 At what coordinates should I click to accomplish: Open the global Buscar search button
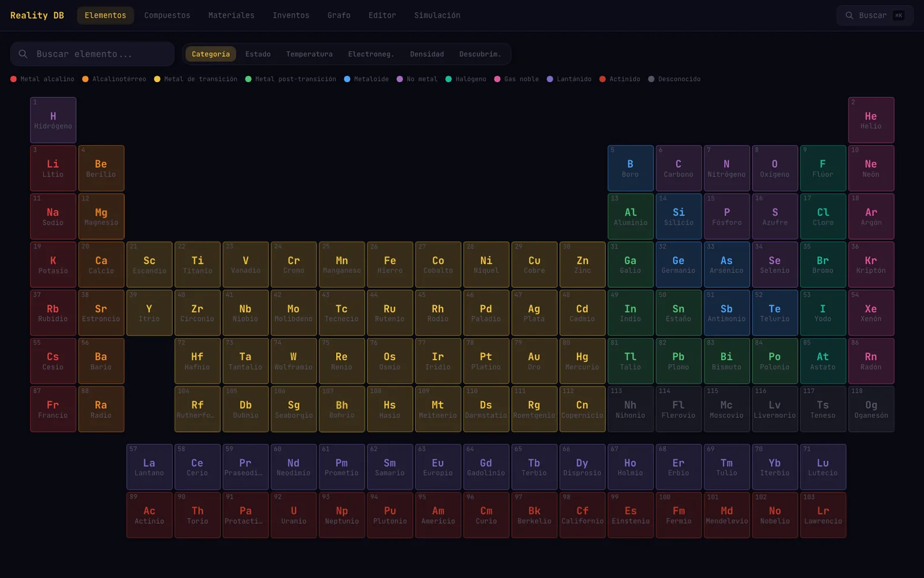click(875, 16)
